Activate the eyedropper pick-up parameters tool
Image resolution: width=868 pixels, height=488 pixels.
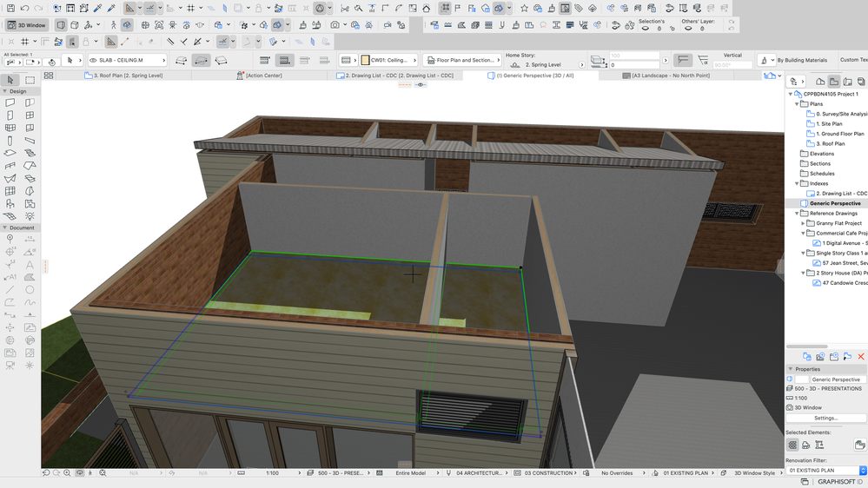98,8
